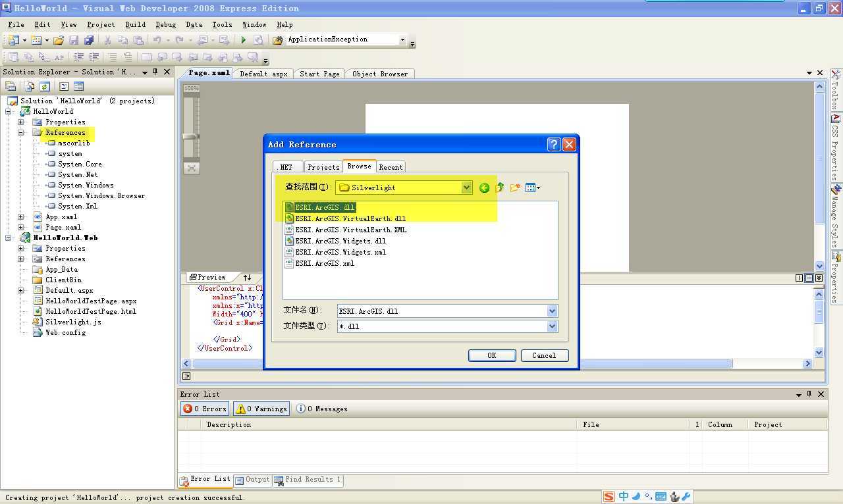
Task: Switch to the Output tab at the bottom
Action: 252,480
